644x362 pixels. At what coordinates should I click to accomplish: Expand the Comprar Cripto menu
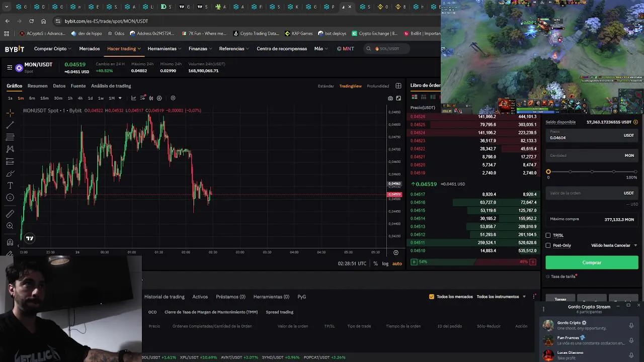coord(53,49)
